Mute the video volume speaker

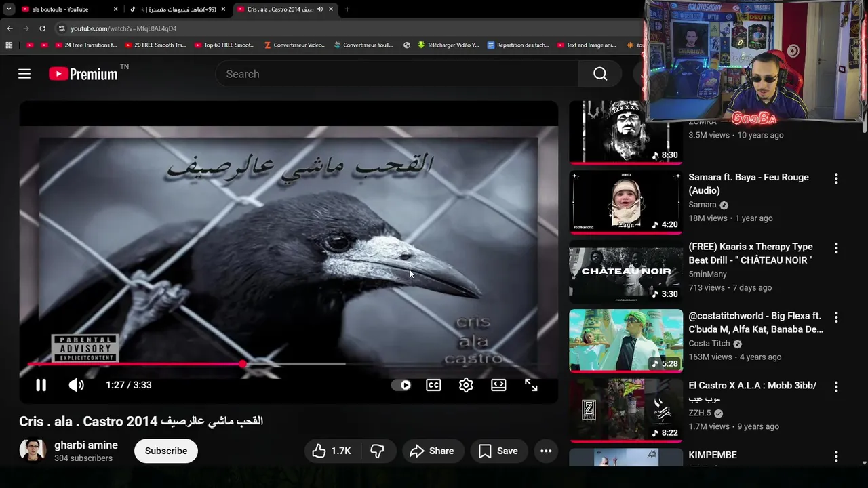76,385
